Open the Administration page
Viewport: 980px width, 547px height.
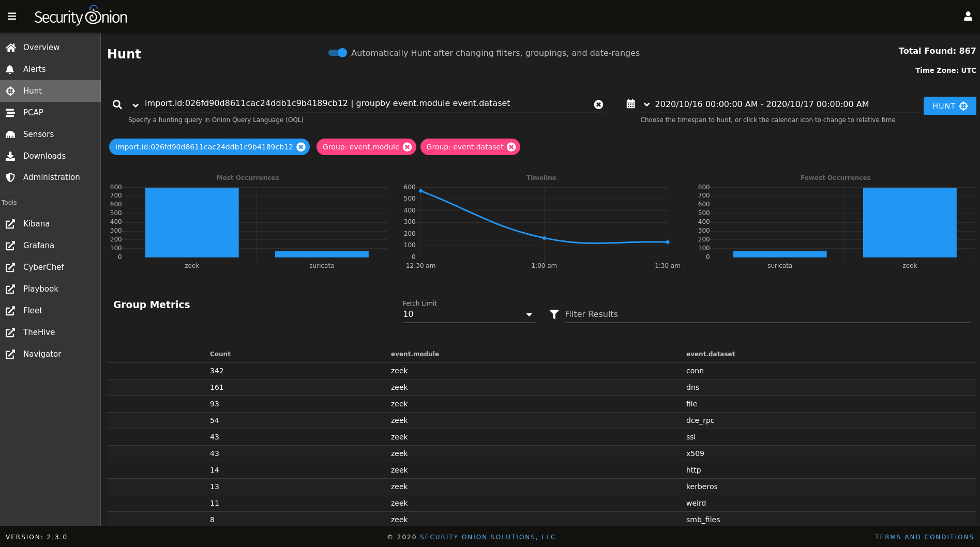pyautogui.click(x=51, y=177)
